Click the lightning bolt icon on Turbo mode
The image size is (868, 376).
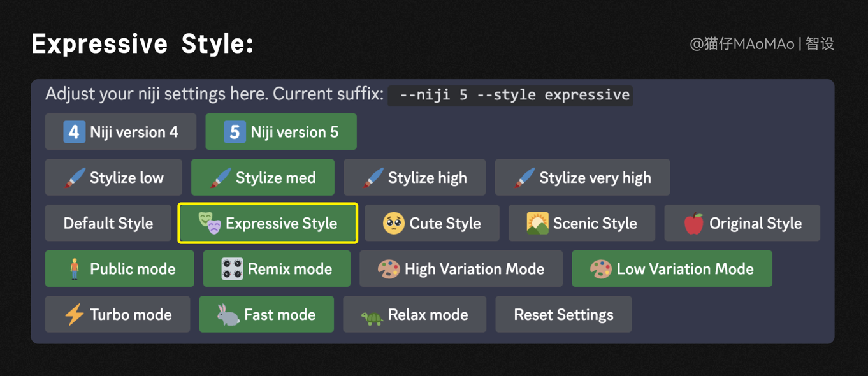[x=75, y=315]
